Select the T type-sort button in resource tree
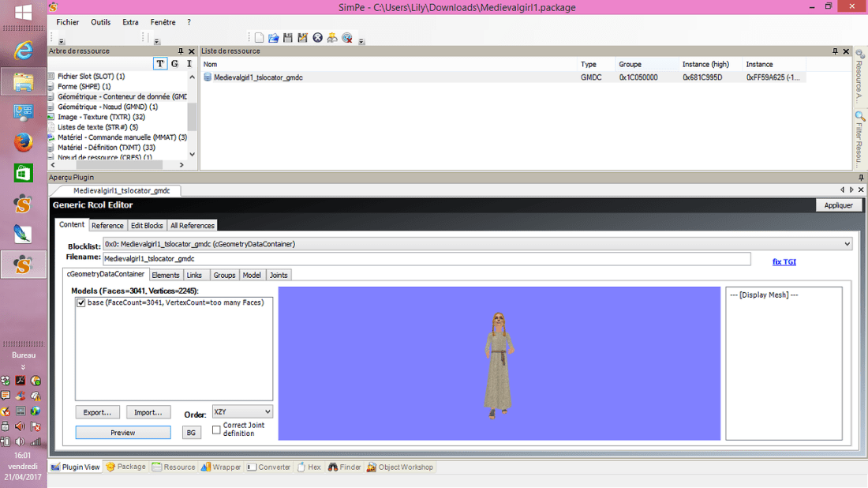The image size is (868, 488). pos(160,64)
